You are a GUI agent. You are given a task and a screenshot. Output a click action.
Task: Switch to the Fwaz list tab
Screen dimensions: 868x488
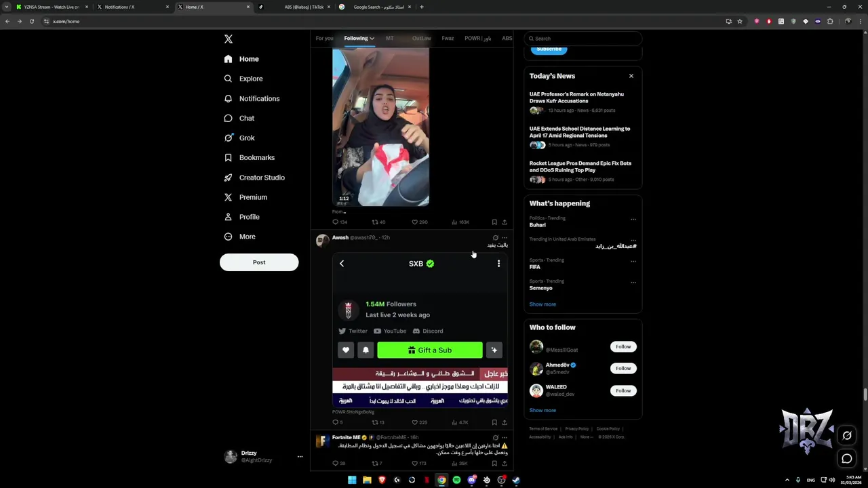[x=448, y=39]
